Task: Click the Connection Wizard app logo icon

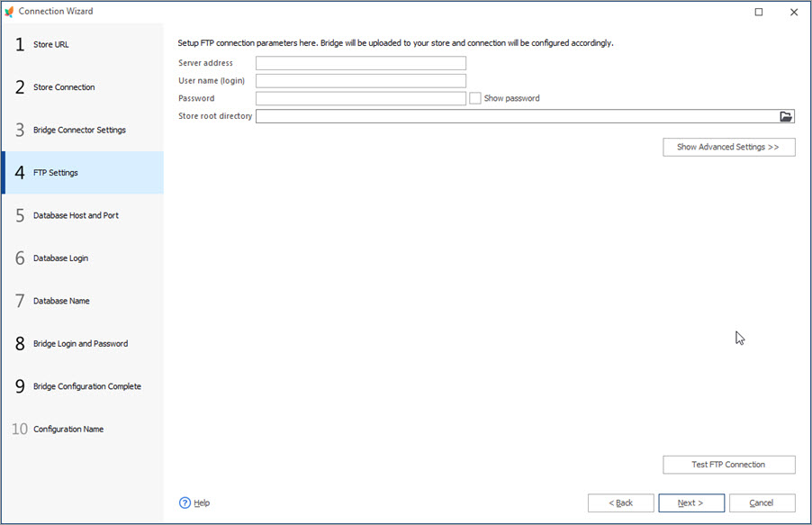Action: click(9, 12)
